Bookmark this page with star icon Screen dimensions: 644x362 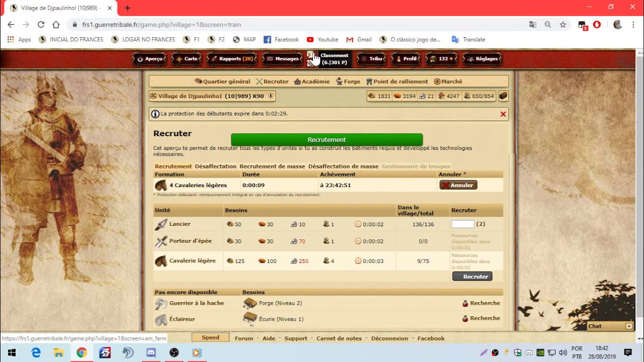click(563, 24)
